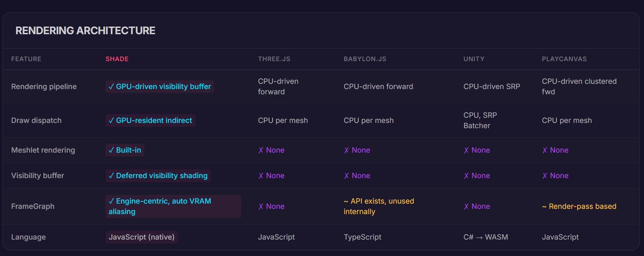
Task: Click the 'JavaScript (native)' badge
Action: pyautogui.click(x=142, y=237)
